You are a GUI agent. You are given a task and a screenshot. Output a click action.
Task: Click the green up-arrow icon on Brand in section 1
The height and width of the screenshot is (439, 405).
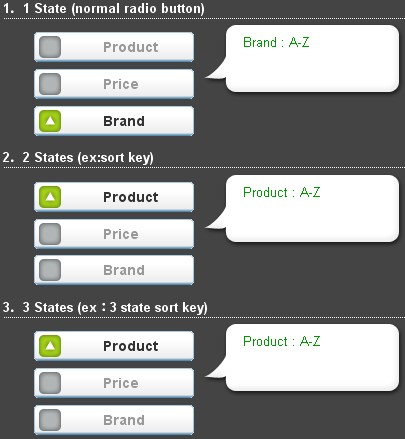coord(50,121)
